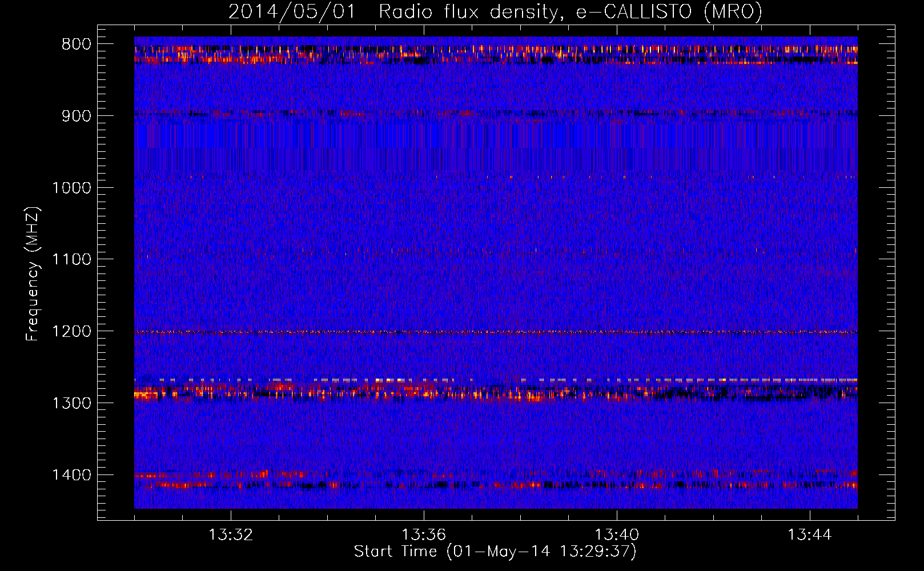Click the 13:32 time tick label
The width and height of the screenshot is (924, 571).
[x=231, y=535]
